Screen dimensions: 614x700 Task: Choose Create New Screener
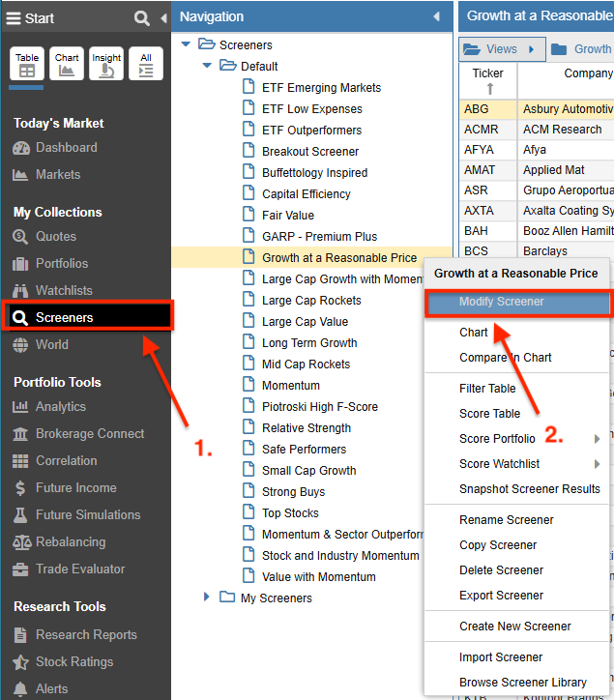[x=514, y=627]
